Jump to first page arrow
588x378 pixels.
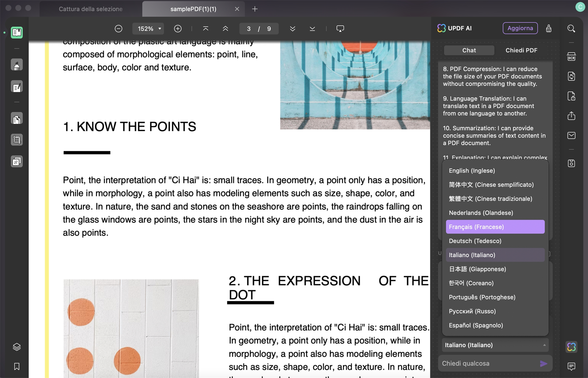tap(205, 28)
